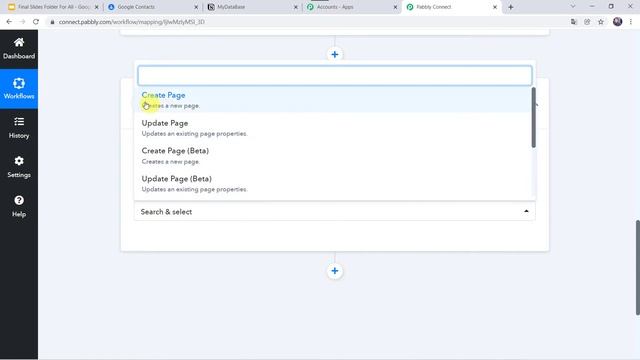The width and height of the screenshot is (640, 360).
Task: Open the Chrome three-dot menu
Action: 631,22
